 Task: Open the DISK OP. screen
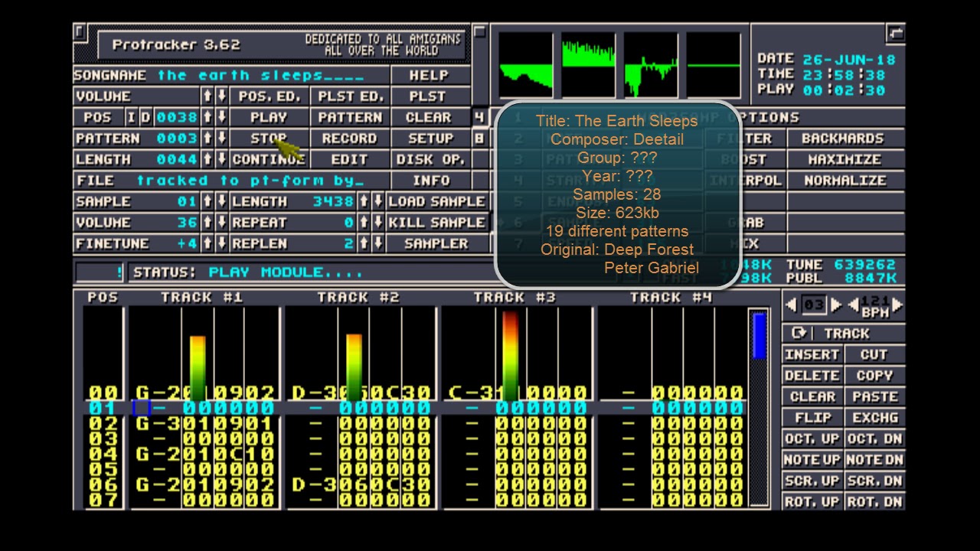pos(429,160)
